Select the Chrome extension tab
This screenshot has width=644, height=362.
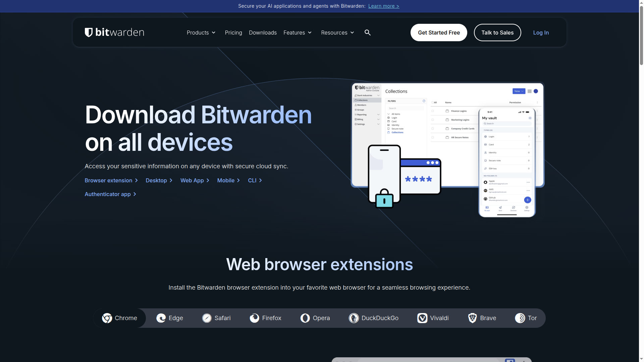click(120, 318)
